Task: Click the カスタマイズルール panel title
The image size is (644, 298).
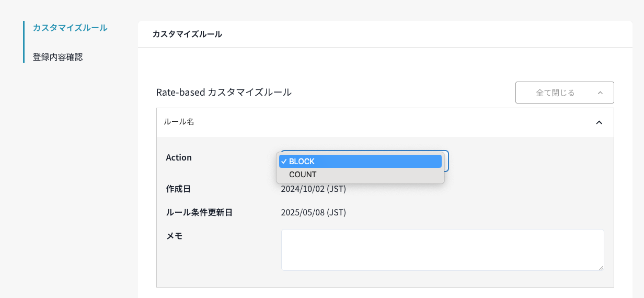Action: click(187, 35)
